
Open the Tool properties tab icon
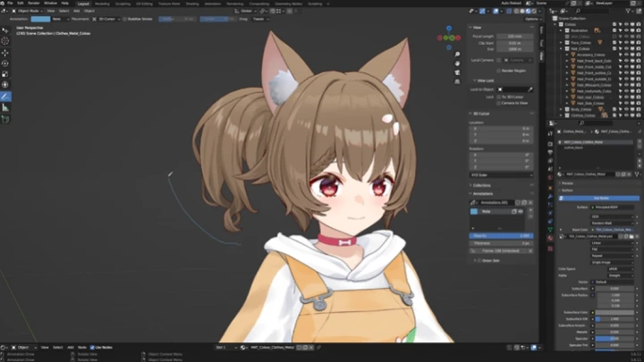(550, 133)
